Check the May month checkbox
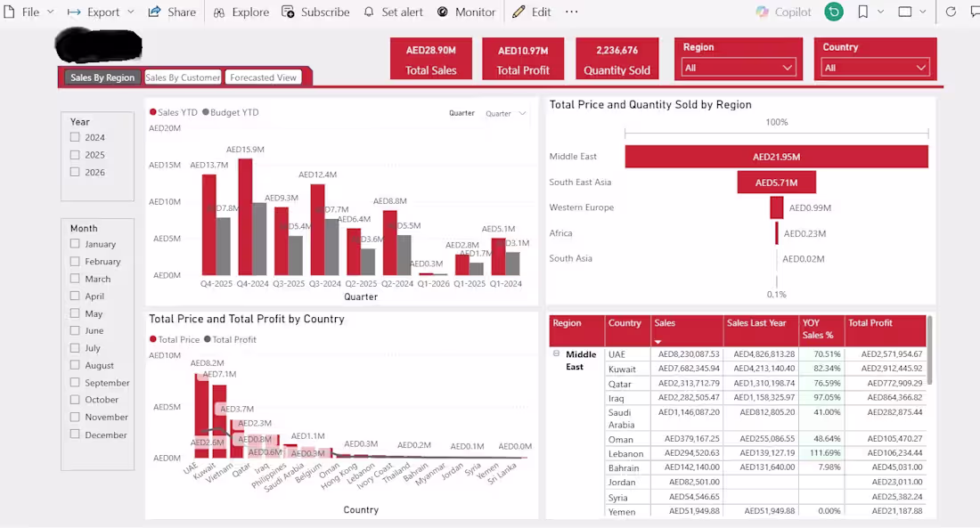The image size is (980, 528). pos(75,313)
